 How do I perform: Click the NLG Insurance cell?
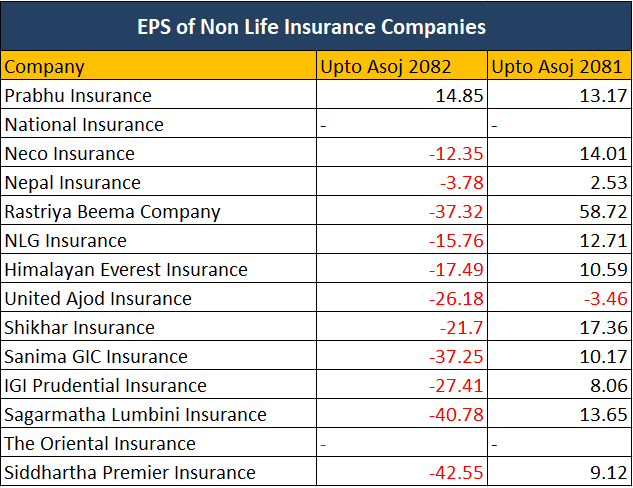tap(66, 241)
